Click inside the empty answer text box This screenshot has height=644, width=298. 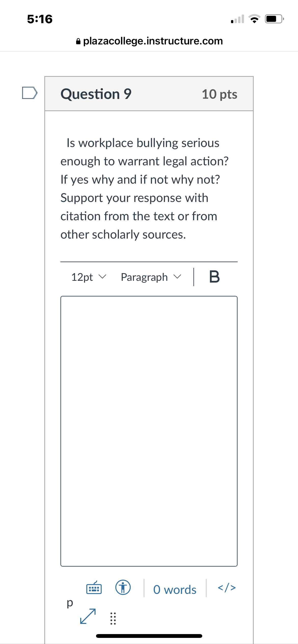[x=149, y=431]
